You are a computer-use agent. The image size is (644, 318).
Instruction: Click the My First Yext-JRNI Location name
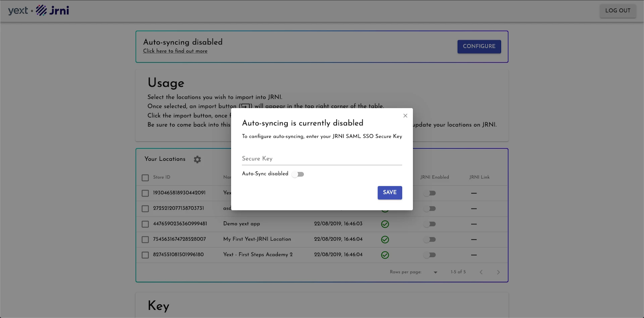[257, 239]
